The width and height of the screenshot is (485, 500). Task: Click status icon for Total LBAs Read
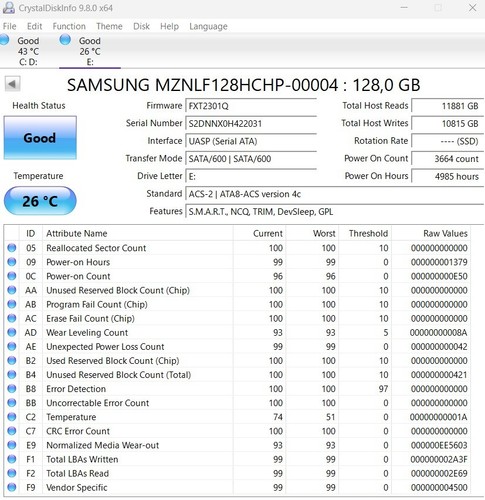coord(12,473)
